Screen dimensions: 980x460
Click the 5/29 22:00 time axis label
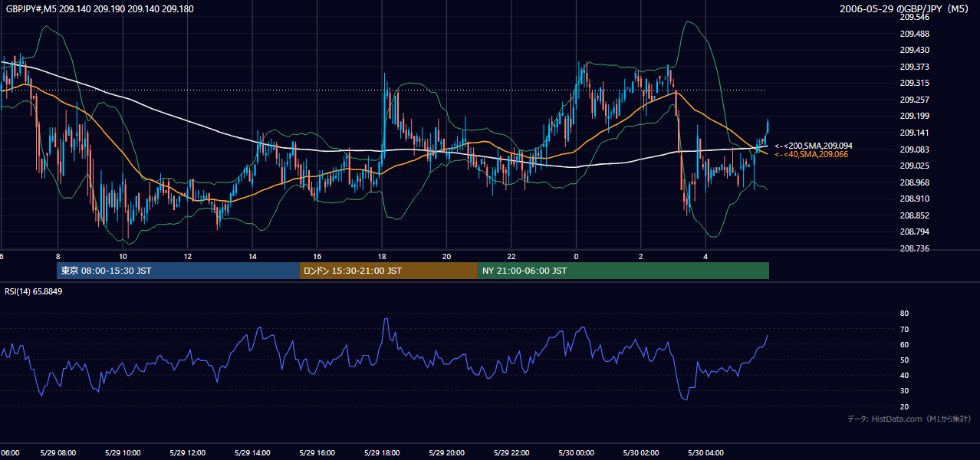click(511, 453)
